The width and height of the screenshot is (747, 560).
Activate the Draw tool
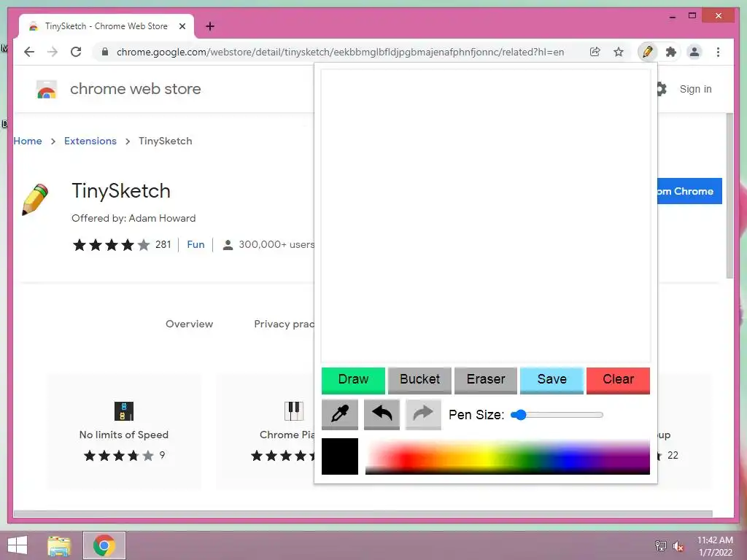[x=354, y=380]
